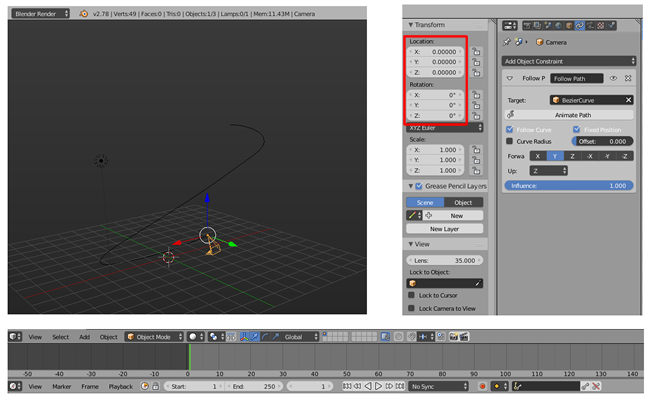This screenshot has height=400, width=650.
Task: Enable the Curve Radius checkbox
Action: (509, 141)
